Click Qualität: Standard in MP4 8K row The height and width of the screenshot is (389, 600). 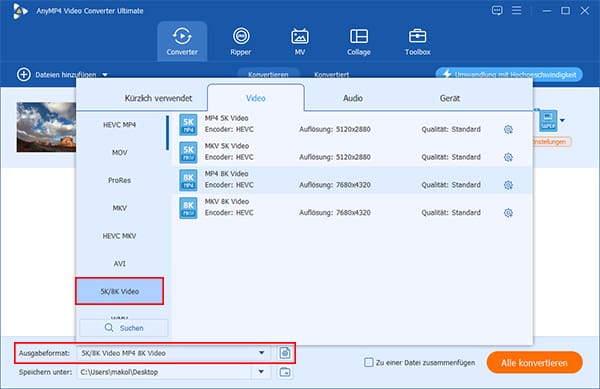[451, 185]
